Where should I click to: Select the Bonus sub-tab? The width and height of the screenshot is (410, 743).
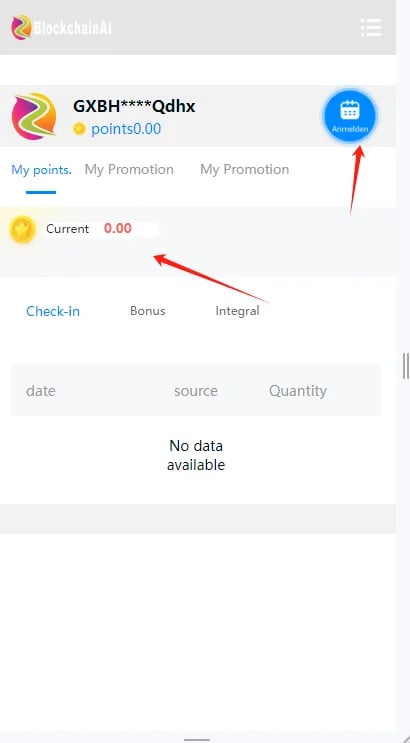pyautogui.click(x=147, y=311)
